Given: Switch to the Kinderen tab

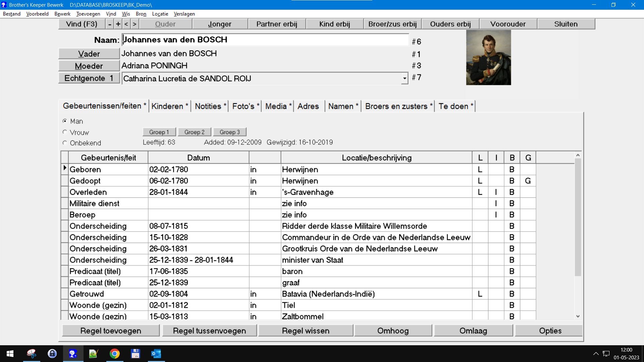Looking at the screenshot, I should [169, 106].
